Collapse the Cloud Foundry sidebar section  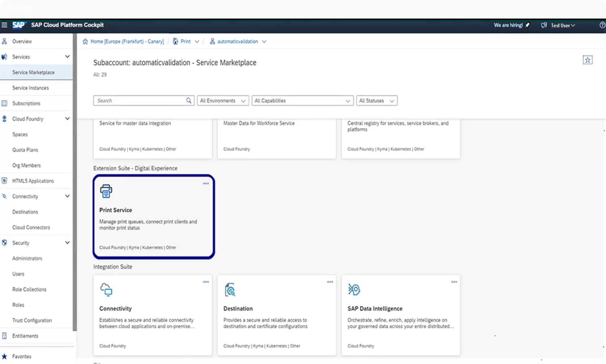coord(67,119)
